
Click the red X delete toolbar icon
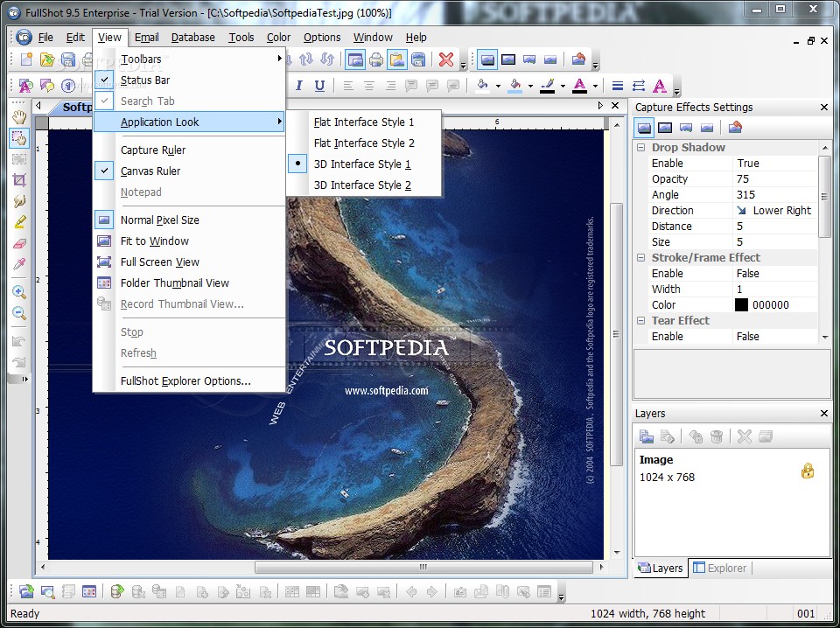pos(446,59)
